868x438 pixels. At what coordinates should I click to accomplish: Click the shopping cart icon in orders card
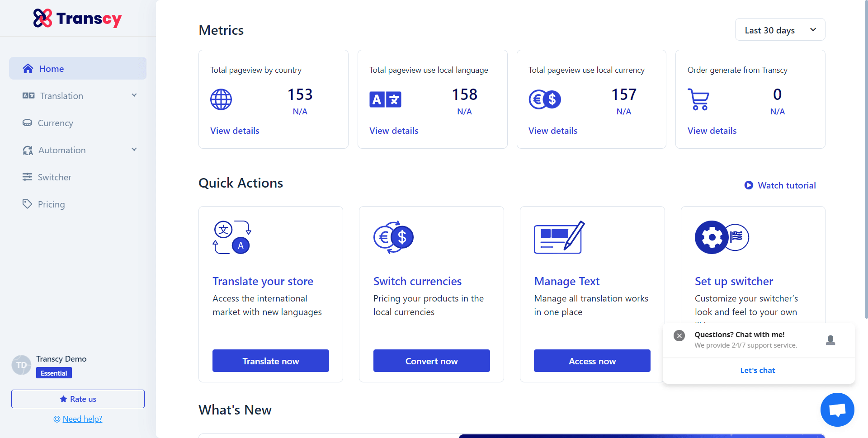(698, 99)
